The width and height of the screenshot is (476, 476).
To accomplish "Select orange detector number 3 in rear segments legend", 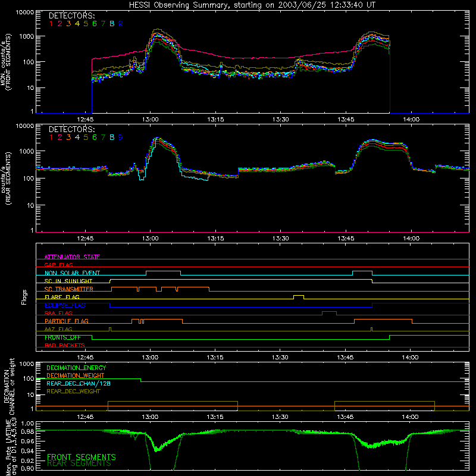I will [68, 137].
